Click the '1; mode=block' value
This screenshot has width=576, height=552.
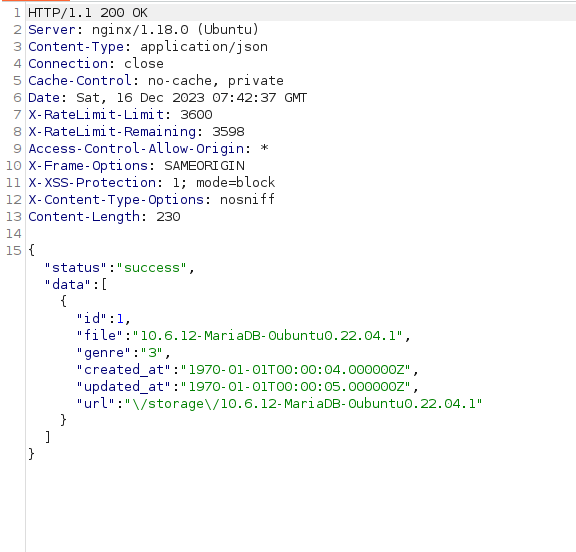pos(224,183)
